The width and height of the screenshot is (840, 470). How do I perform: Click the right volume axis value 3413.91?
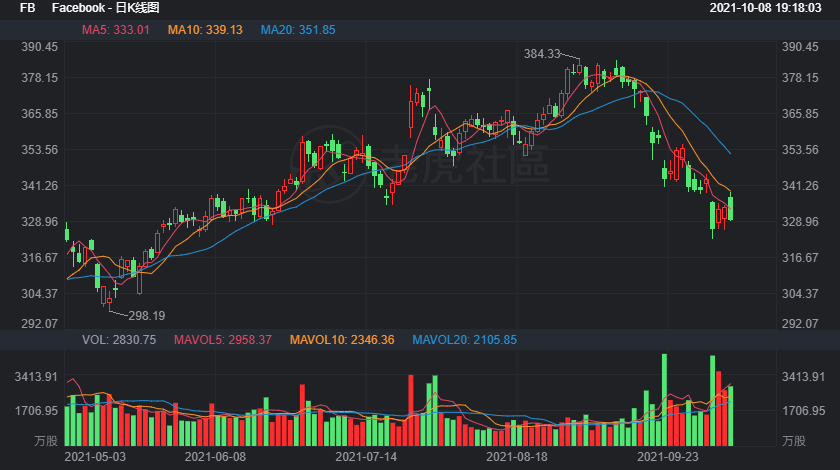804,377
